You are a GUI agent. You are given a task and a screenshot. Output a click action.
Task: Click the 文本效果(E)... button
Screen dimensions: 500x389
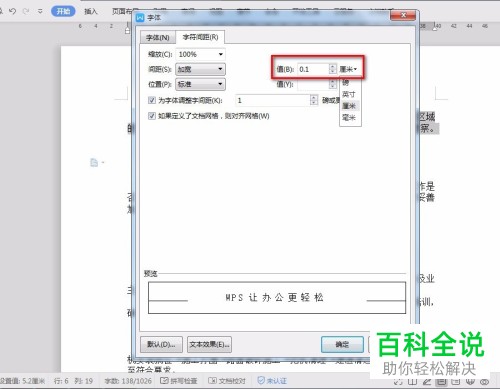(x=209, y=344)
